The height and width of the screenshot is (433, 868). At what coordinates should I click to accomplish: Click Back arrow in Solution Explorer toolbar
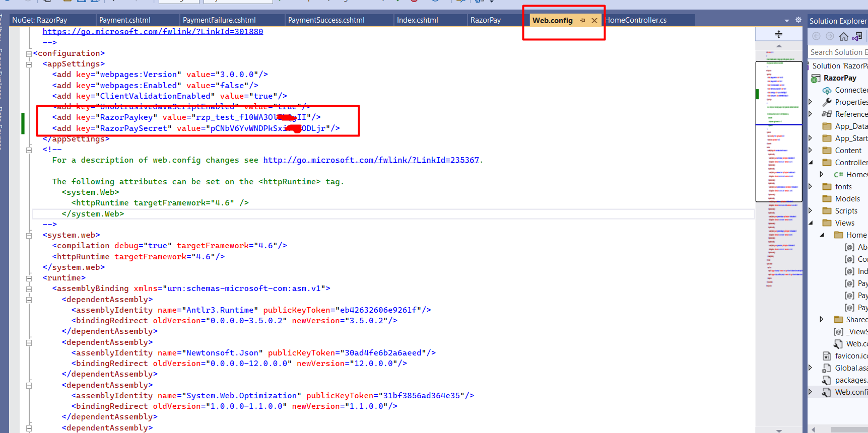click(816, 36)
